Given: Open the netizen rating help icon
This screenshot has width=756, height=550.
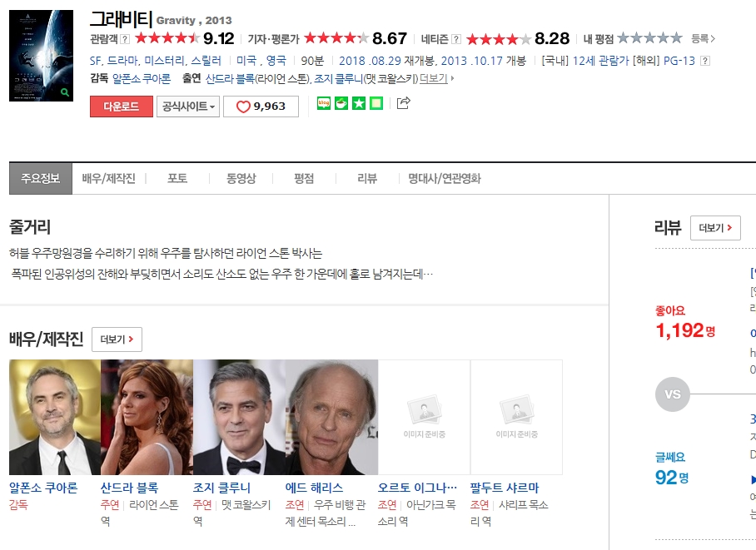Looking at the screenshot, I should (x=456, y=39).
